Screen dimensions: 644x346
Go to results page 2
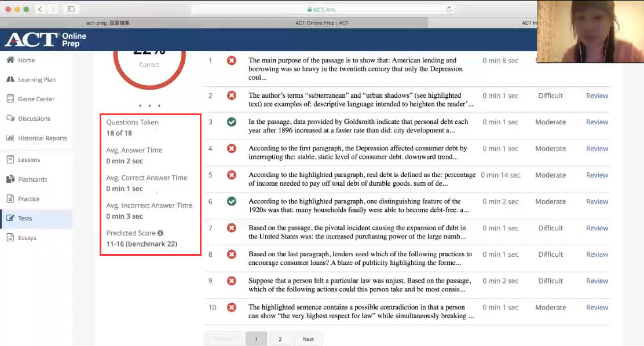[x=280, y=339]
